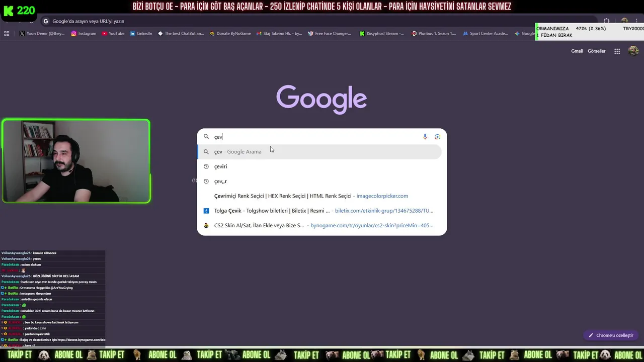Open Free Face Changer bookmark
This screenshot has height=362, width=644.
click(x=330, y=34)
